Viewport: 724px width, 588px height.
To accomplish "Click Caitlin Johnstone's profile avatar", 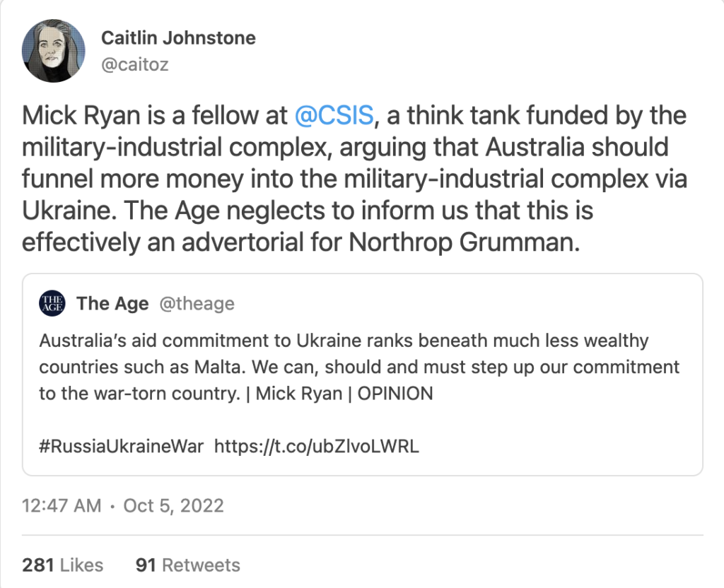I will 54,50.
